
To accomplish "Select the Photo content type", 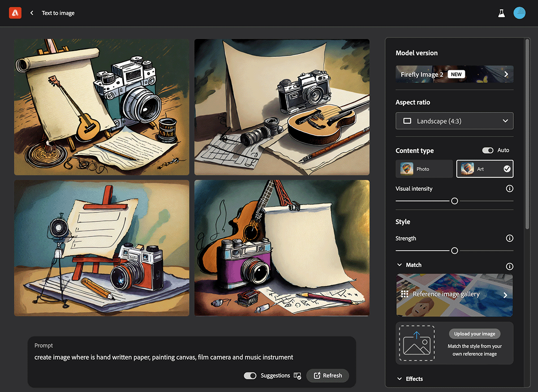I will [x=424, y=169].
